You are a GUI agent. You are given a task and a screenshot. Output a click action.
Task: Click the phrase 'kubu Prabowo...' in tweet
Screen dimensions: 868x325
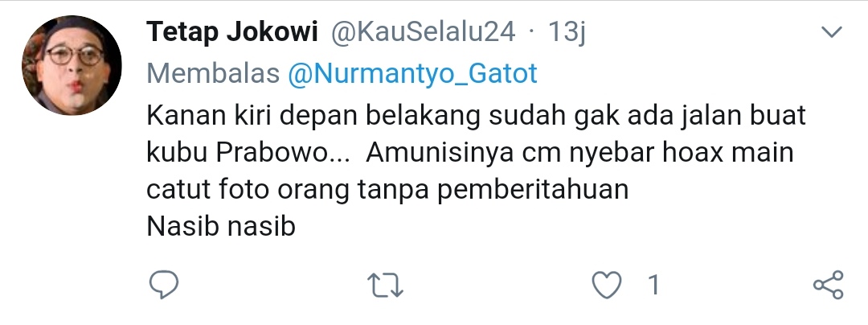coord(248,153)
